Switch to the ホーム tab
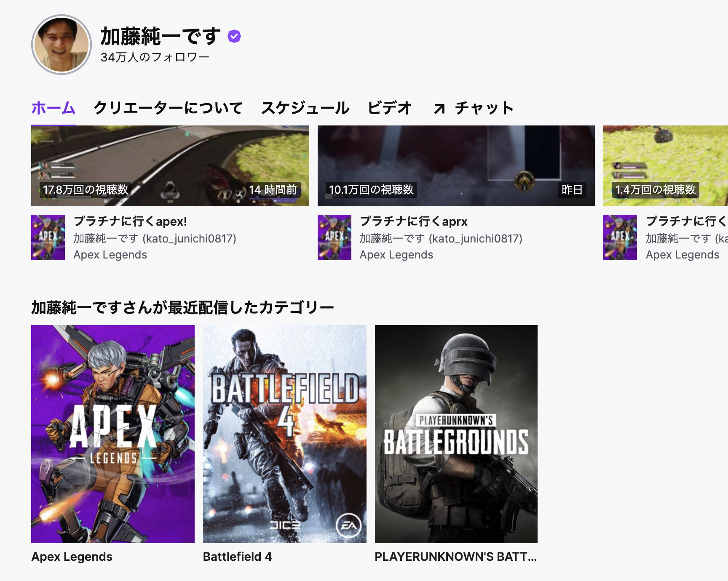The height and width of the screenshot is (581, 728). point(54,108)
